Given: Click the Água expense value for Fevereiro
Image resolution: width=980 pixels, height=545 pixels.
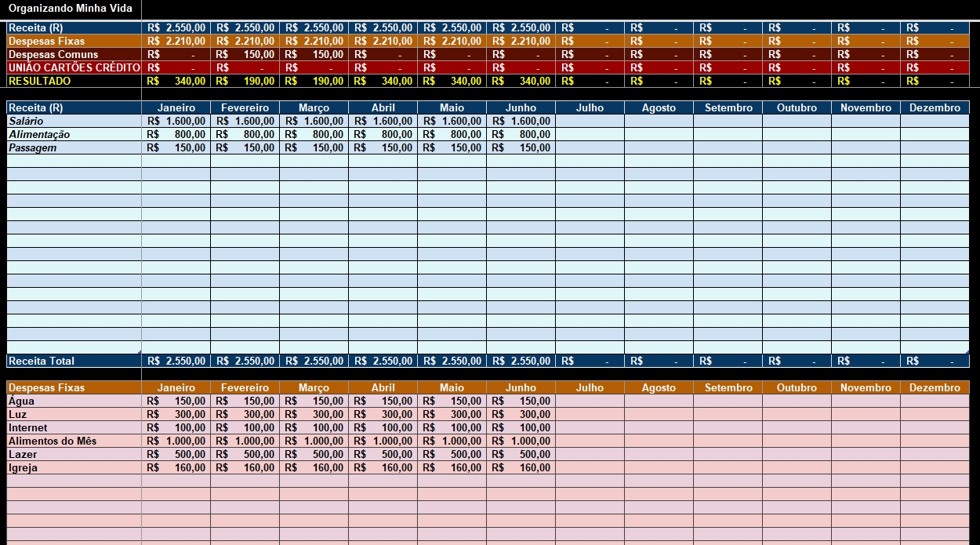Looking at the screenshot, I should click(x=245, y=401).
